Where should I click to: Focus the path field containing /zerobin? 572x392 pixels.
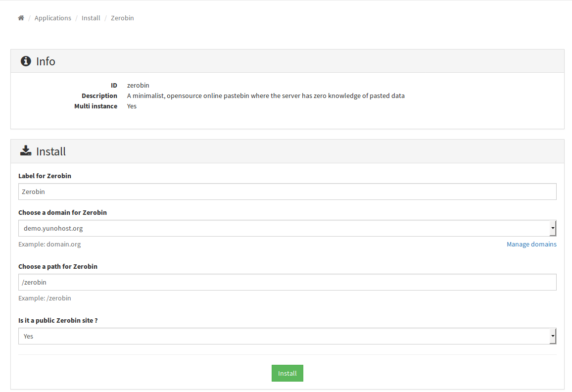click(287, 282)
